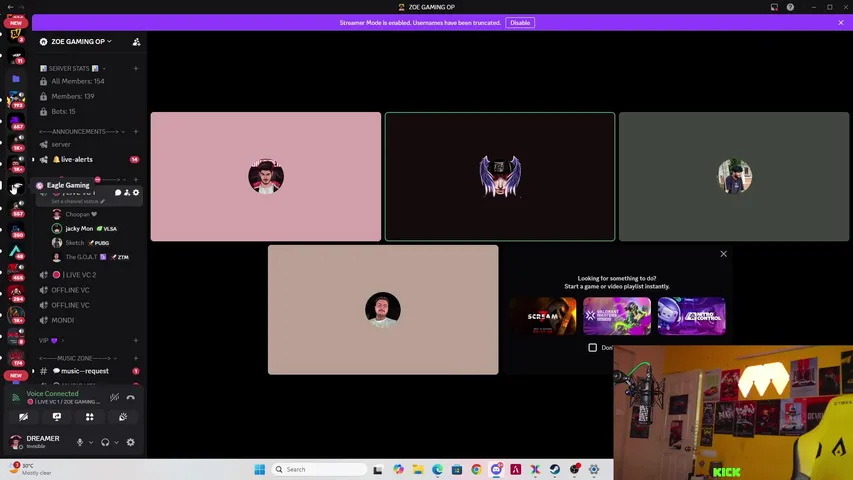Open the Discord help icon in title bar
853x480 pixels.
(790, 7)
